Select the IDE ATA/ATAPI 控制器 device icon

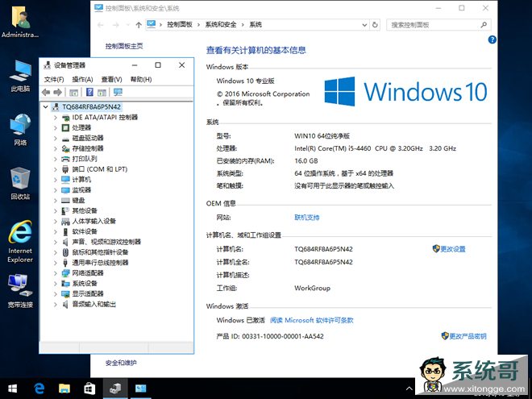(65, 118)
